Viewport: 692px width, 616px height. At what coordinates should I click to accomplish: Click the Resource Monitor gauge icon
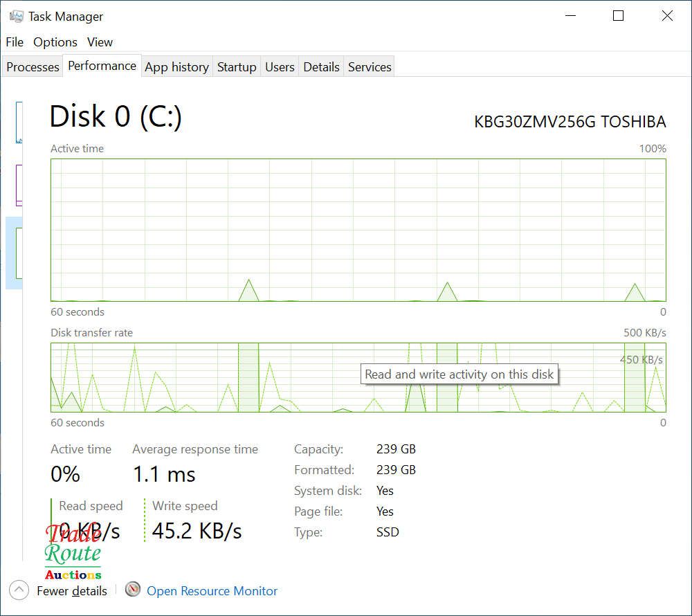[x=133, y=590]
